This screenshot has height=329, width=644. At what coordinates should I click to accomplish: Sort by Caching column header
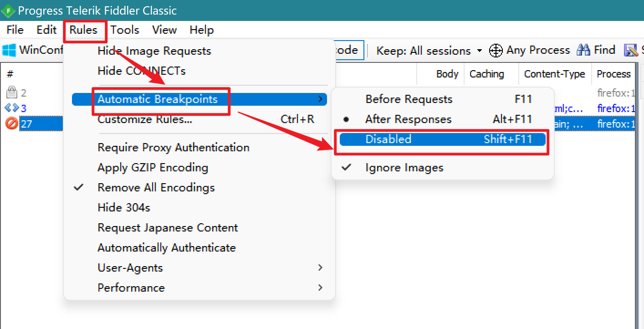tap(487, 74)
